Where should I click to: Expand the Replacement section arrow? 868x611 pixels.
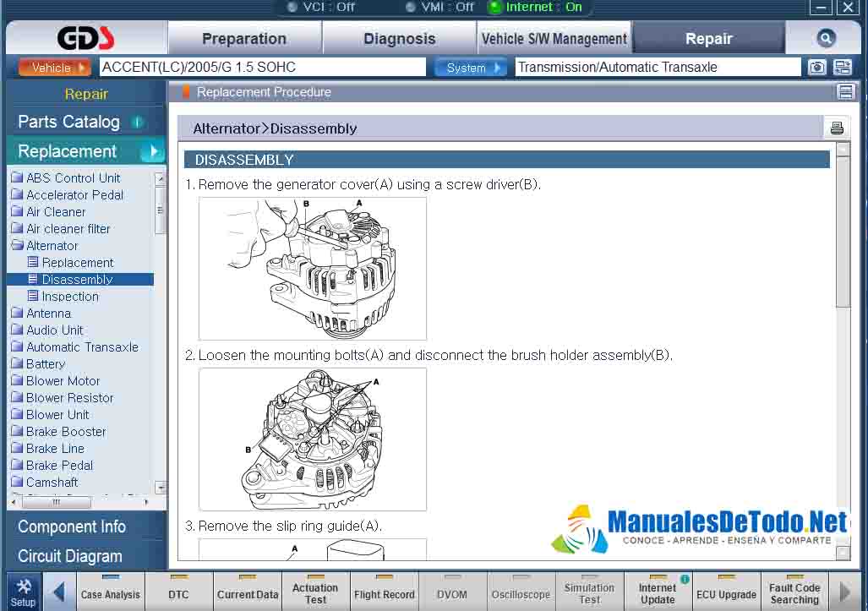click(153, 151)
